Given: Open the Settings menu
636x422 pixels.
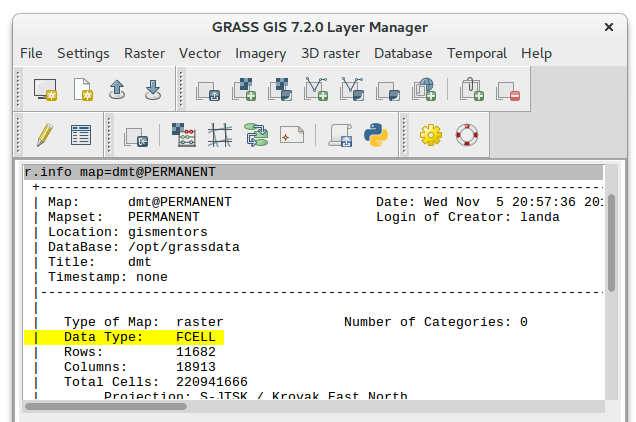Looking at the screenshot, I should pyautogui.click(x=83, y=54).
